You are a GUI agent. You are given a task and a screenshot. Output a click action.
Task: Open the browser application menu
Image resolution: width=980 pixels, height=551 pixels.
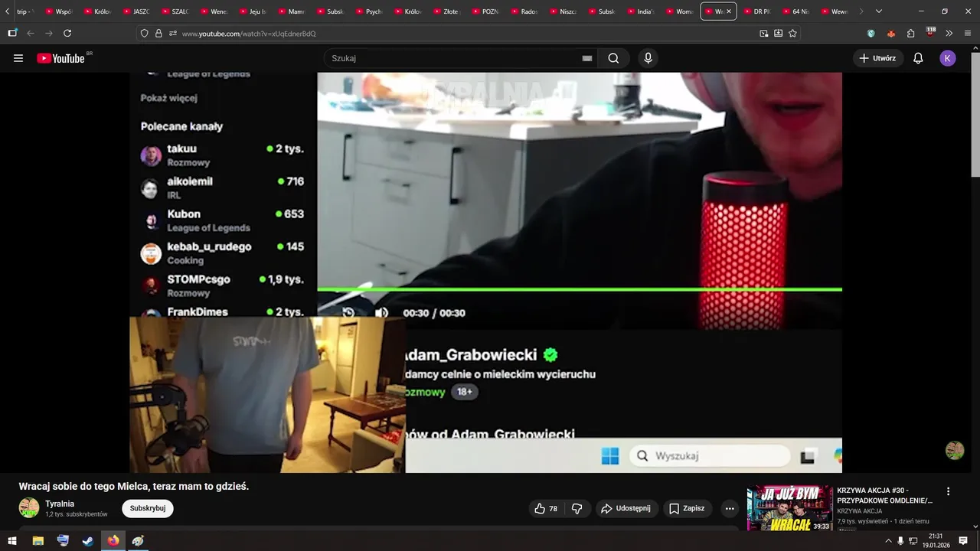[x=969, y=34]
